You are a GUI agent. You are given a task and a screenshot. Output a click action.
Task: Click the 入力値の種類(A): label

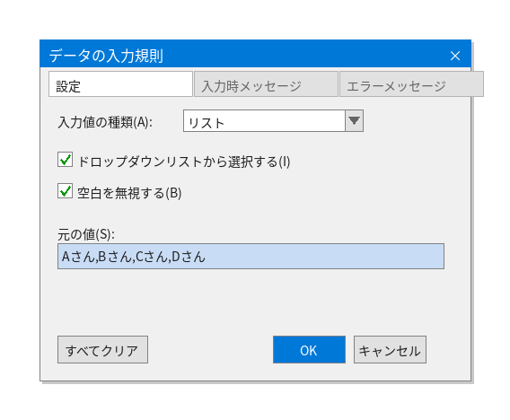tap(105, 123)
